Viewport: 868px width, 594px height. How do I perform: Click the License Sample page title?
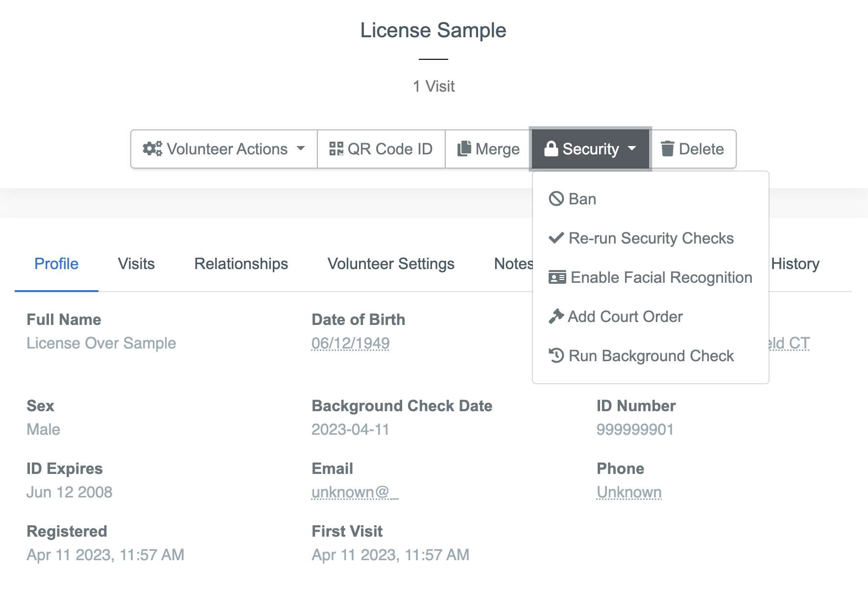pos(434,30)
